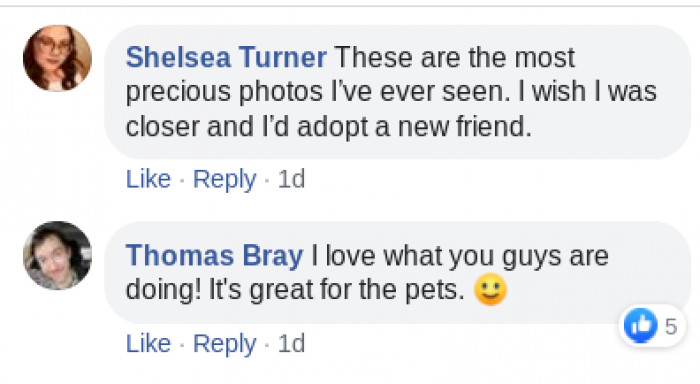Screen dimensions: 700x384
Task: Visit Shelsea Turner's profile via name link
Action: point(226,58)
